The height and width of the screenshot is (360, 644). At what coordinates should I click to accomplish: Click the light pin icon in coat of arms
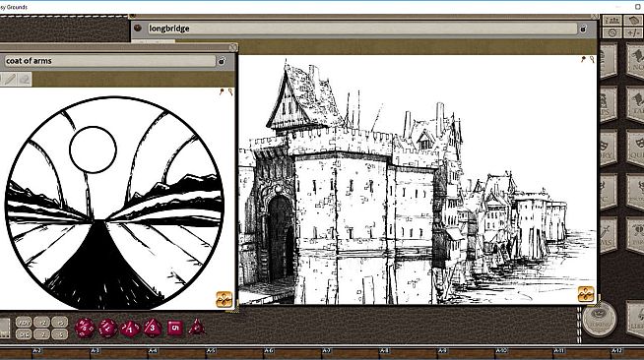point(230,91)
